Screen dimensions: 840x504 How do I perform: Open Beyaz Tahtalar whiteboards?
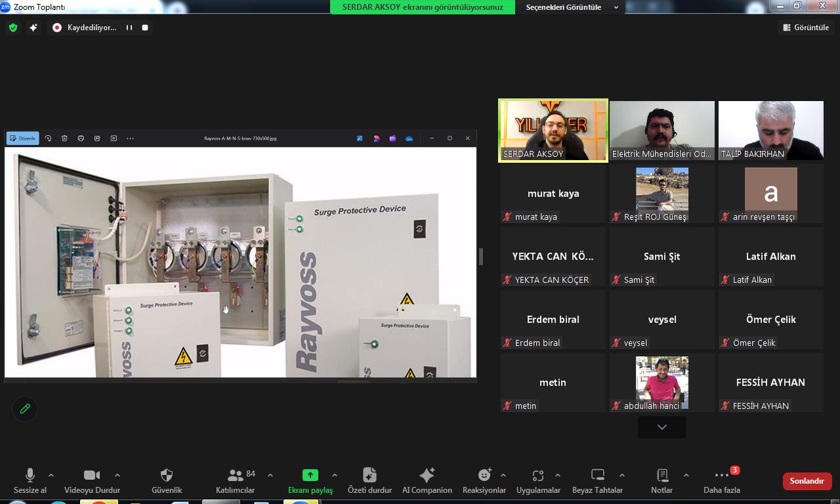(597, 481)
